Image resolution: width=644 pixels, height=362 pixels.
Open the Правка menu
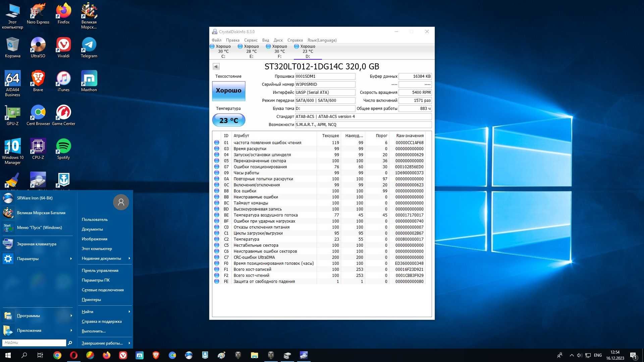(x=232, y=40)
